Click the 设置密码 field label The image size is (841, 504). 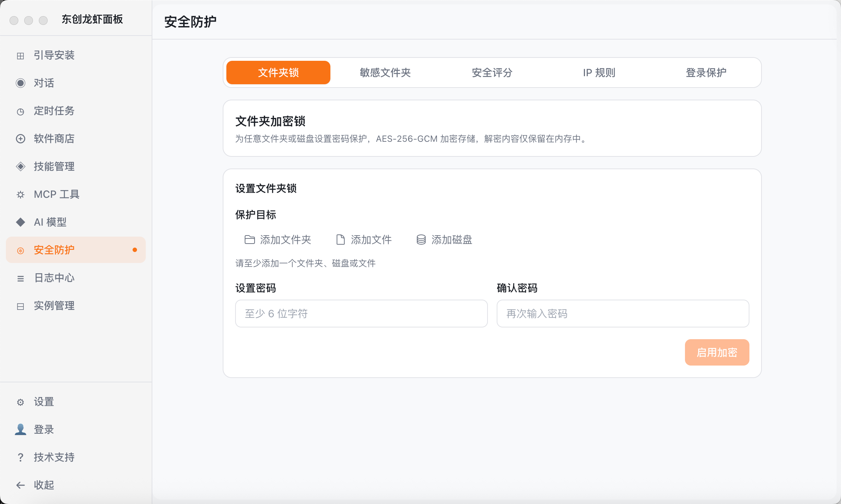click(256, 288)
